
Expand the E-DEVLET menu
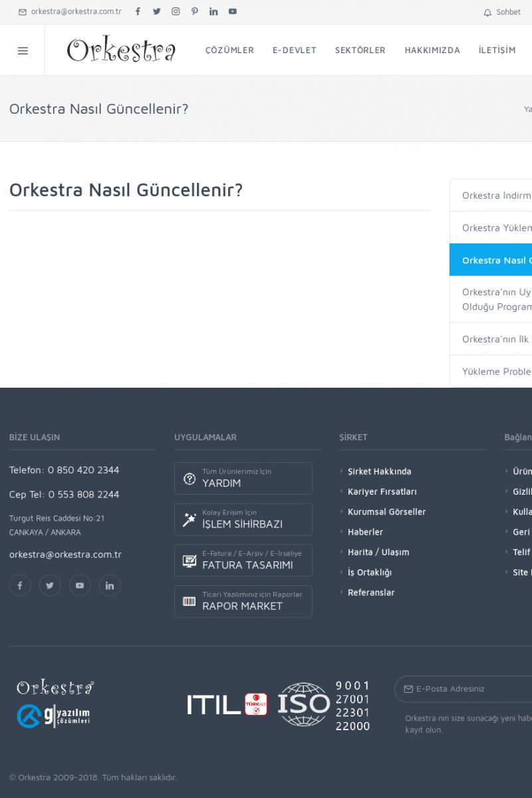click(294, 51)
